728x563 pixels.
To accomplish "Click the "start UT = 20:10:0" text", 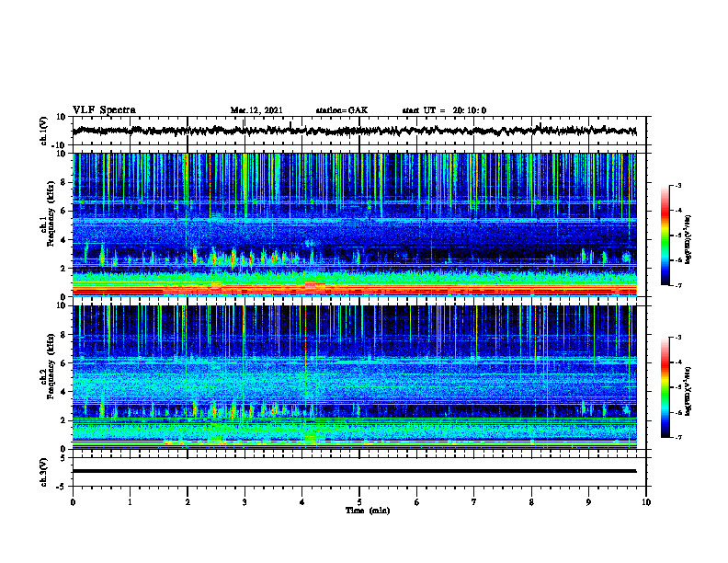I will pyautogui.click(x=444, y=110).
